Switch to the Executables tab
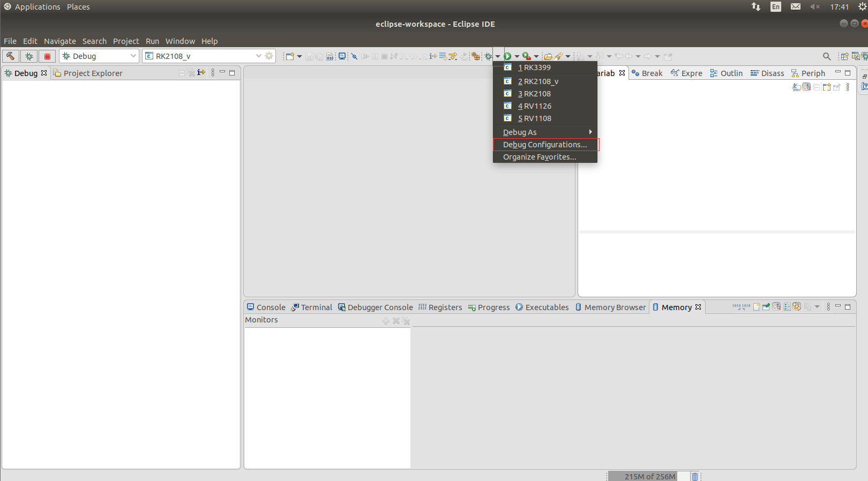The width and height of the screenshot is (868, 481). click(x=542, y=307)
